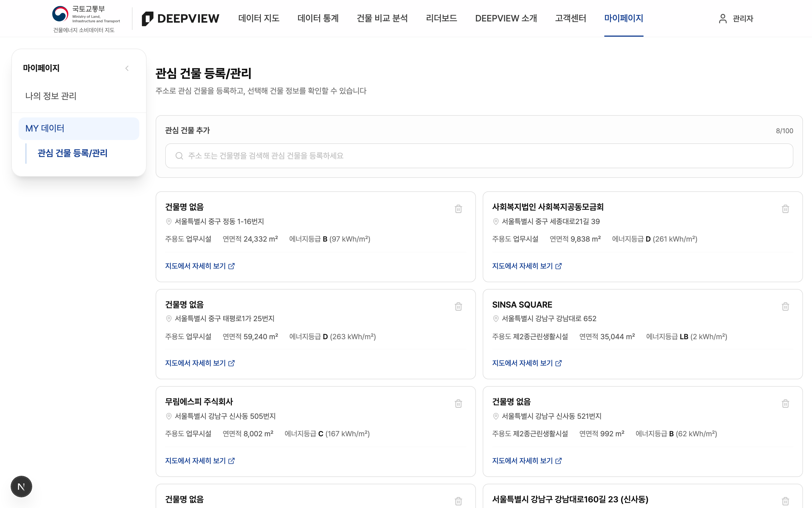Click location pin for 신사동 505번지
Viewport: 812px width, 508px height.
(169, 416)
